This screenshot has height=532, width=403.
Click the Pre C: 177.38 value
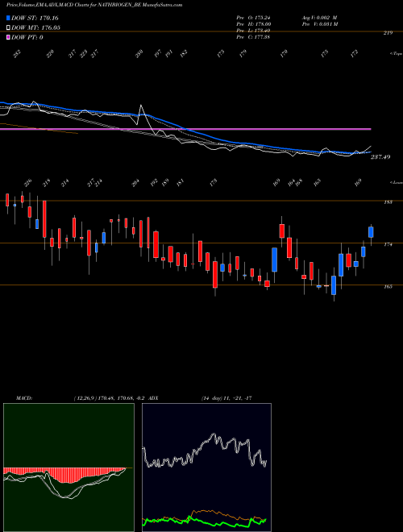(x=253, y=37)
